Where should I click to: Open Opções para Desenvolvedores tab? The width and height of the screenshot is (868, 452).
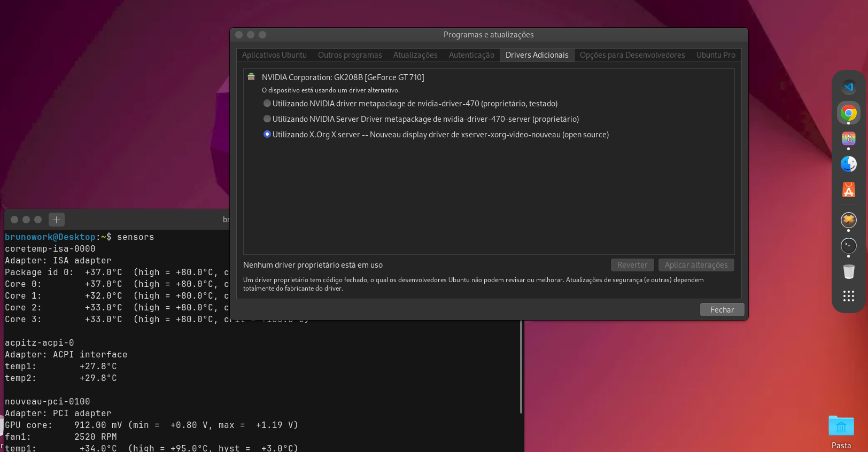coord(632,55)
